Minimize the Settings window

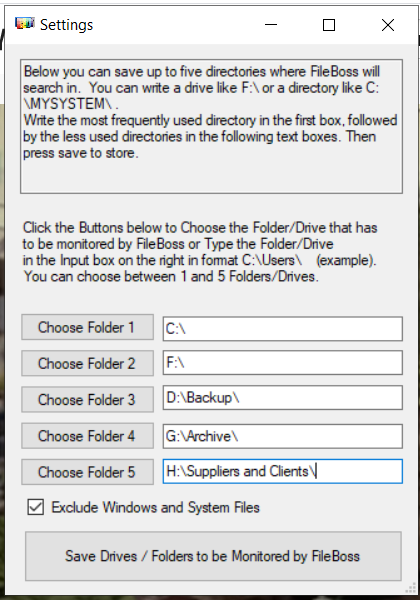[x=271, y=25]
